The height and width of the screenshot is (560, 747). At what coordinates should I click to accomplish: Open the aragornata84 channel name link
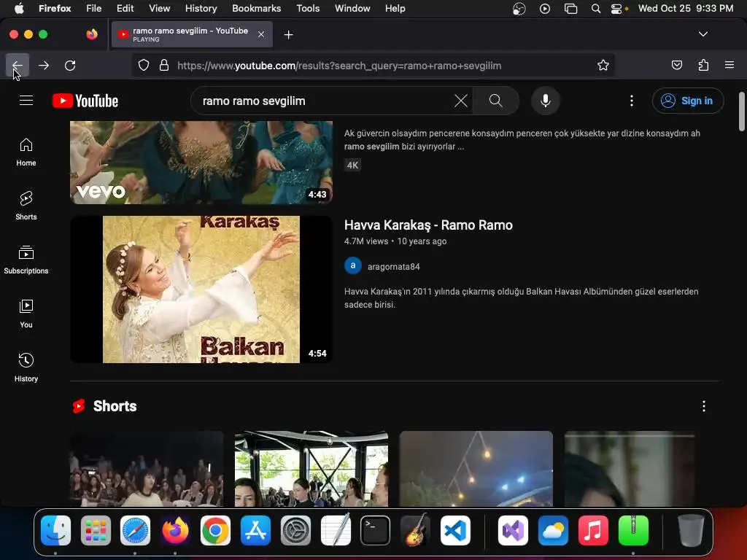pyautogui.click(x=393, y=267)
